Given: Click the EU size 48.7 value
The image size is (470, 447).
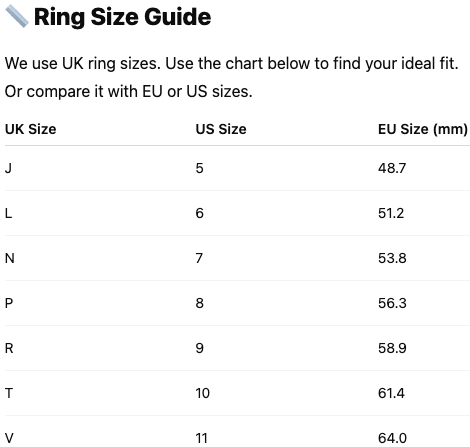Looking at the screenshot, I should point(392,168).
